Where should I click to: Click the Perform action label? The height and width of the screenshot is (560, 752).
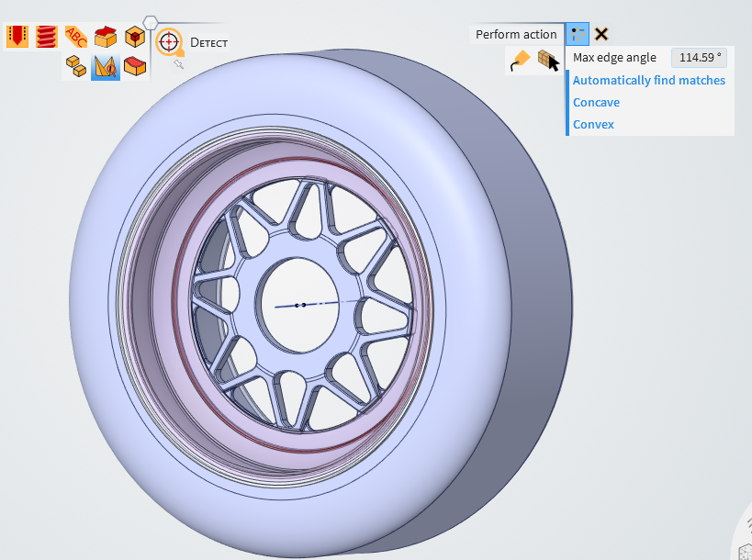(516, 35)
